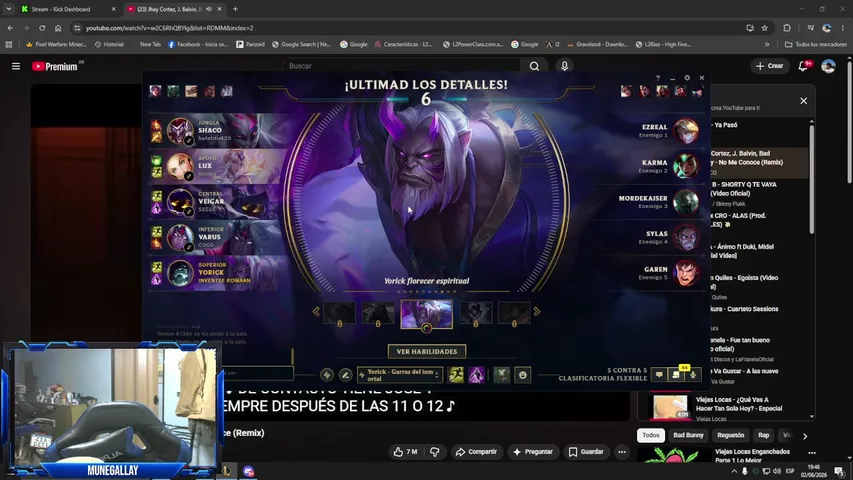853x480 pixels.
Task: Open the ward skin selector icon
Action: point(502,374)
